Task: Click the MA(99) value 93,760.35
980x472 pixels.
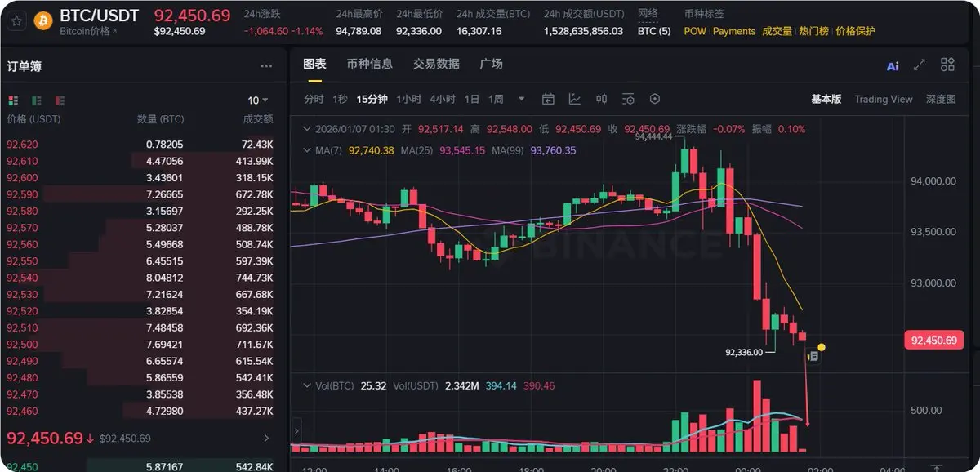Action: [554, 150]
